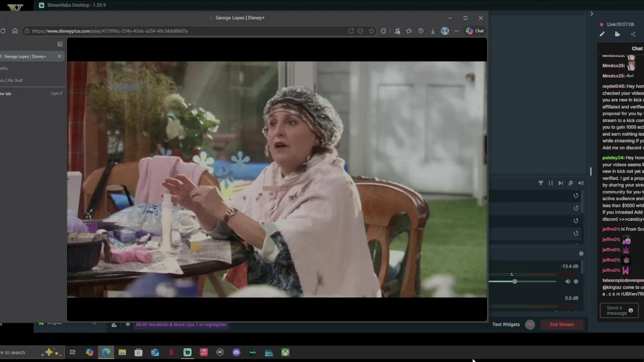Click the End Stream button

click(561, 324)
